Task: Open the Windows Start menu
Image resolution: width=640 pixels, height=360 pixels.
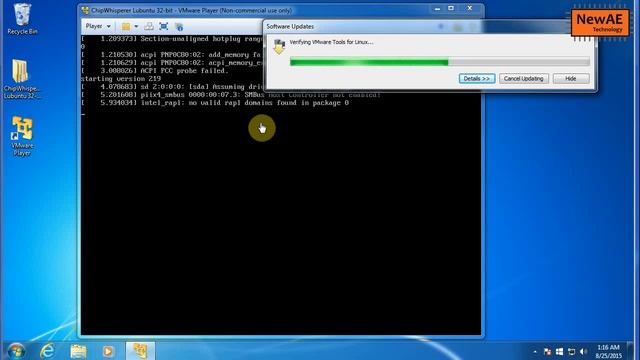Action: (x=16, y=351)
